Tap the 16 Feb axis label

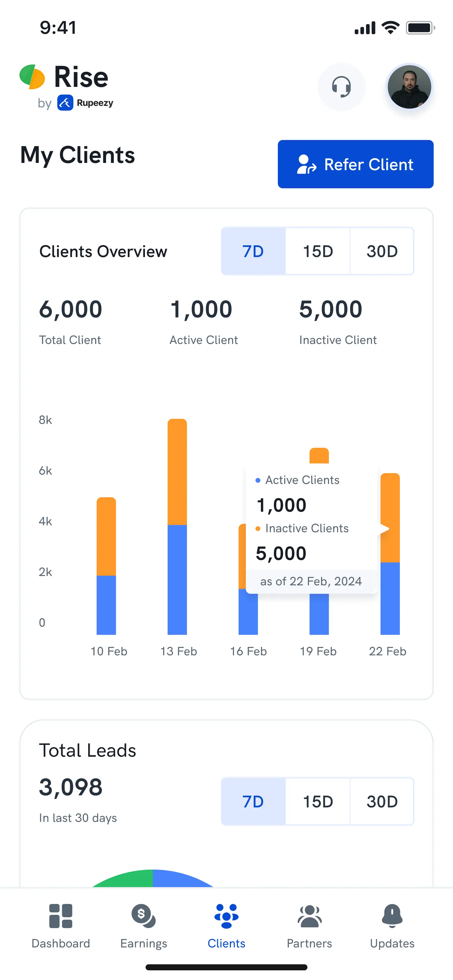(x=249, y=651)
